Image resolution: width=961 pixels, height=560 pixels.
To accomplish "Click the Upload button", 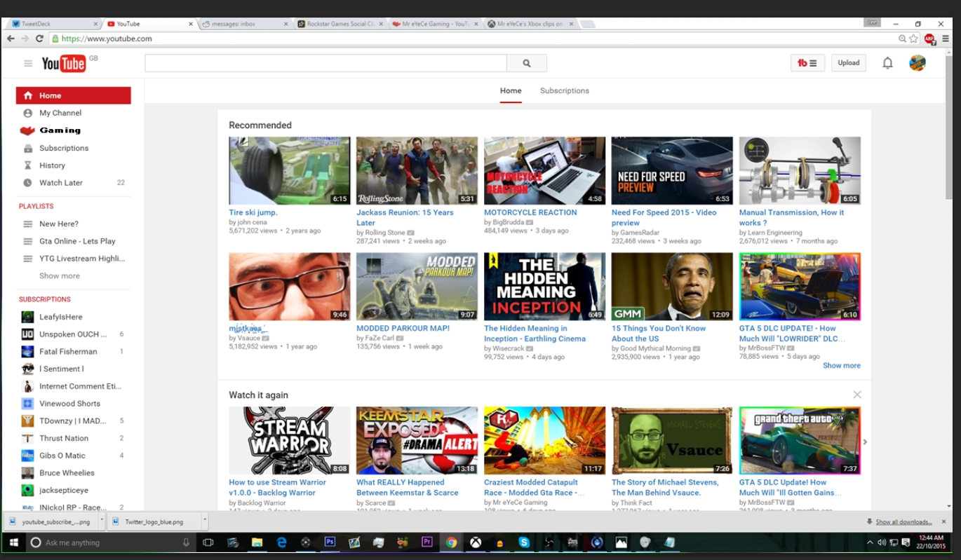I will pyautogui.click(x=849, y=63).
